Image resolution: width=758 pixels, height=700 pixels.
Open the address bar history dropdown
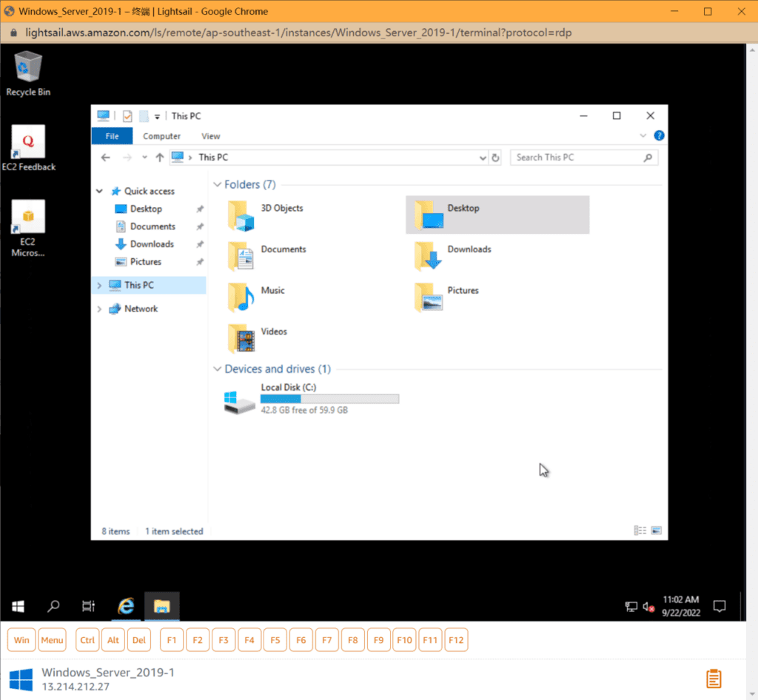click(483, 158)
